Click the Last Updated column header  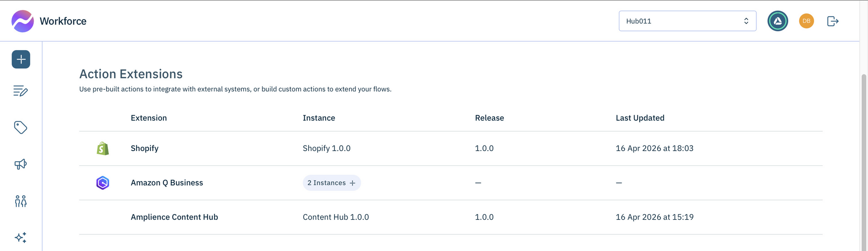640,118
